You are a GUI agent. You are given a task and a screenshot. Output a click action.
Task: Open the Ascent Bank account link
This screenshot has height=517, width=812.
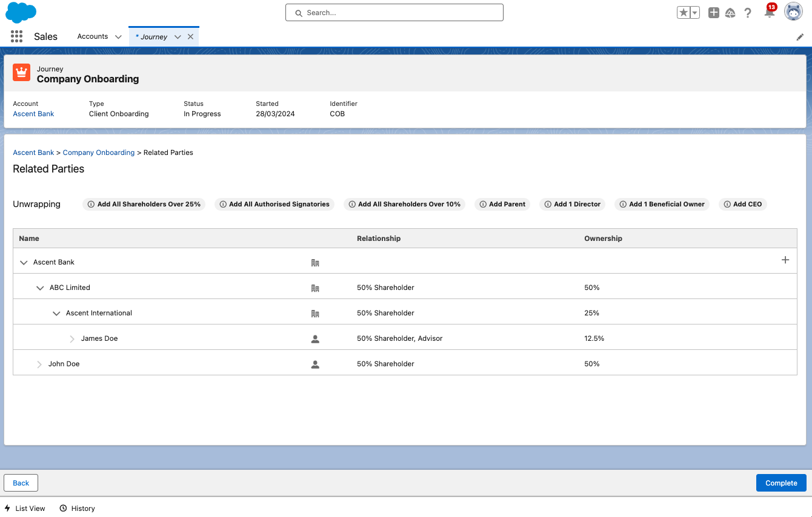pyautogui.click(x=33, y=114)
